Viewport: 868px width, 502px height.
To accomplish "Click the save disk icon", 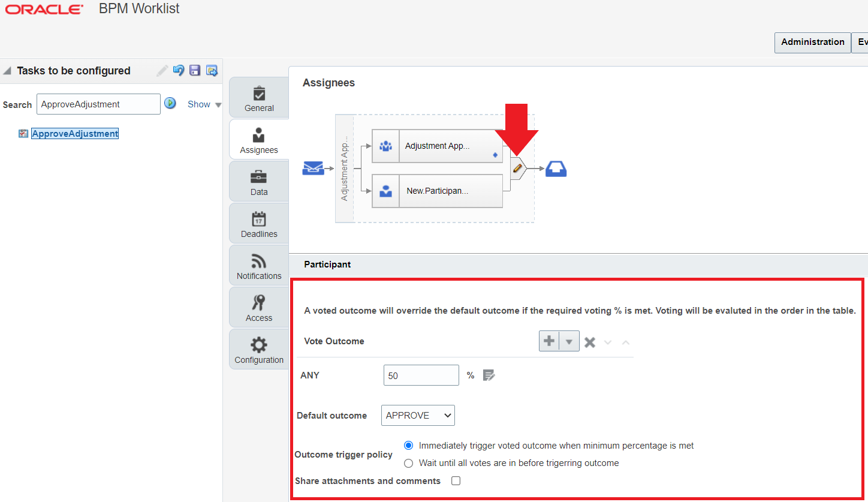I will click(195, 70).
